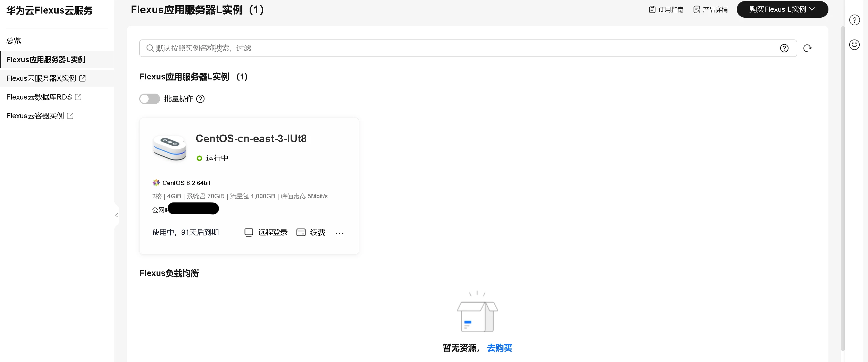Focus the instance name search field
The width and height of the screenshot is (868, 362).
point(468,48)
